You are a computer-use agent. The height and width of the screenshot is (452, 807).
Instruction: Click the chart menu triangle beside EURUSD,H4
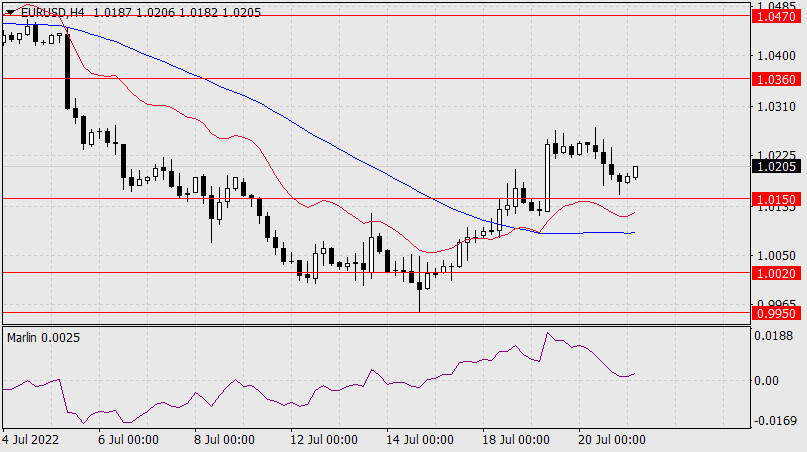coord(10,12)
